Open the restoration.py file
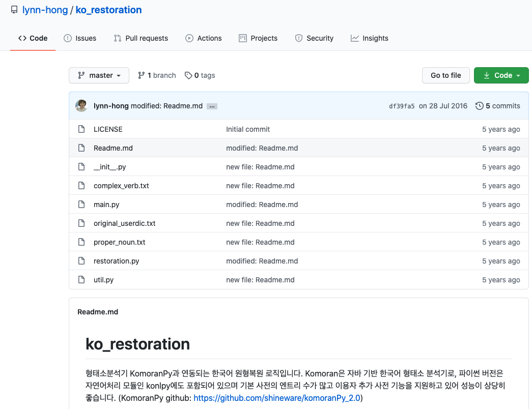The width and height of the screenshot is (532, 409). (117, 261)
